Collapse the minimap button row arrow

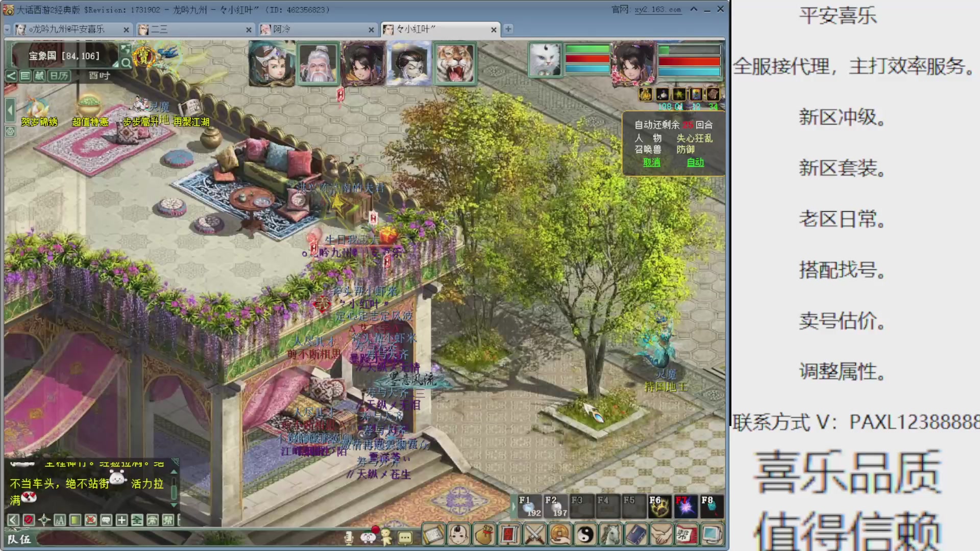point(11,76)
